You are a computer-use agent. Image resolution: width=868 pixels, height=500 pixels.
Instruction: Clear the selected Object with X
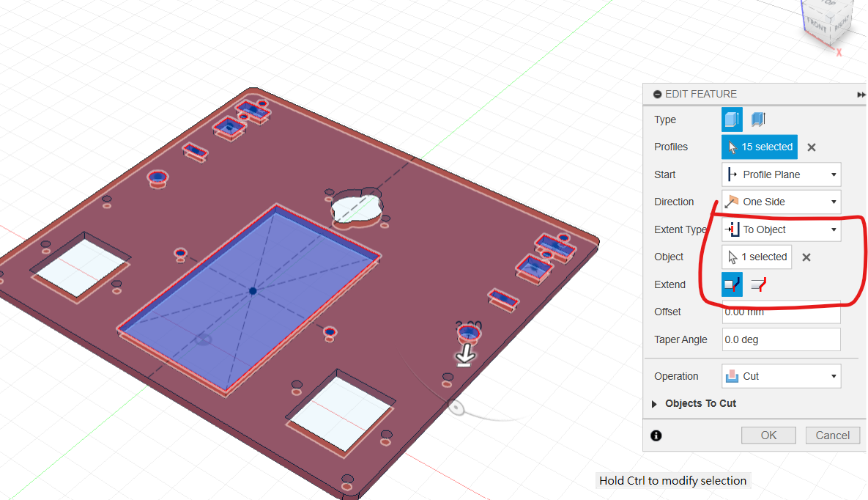pyautogui.click(x=806, y=257)
